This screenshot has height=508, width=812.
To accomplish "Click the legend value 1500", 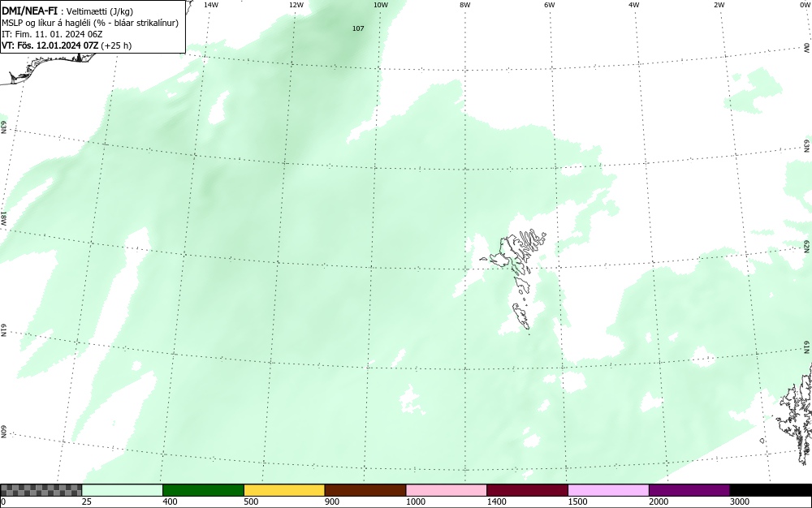I will [x=577, y=502].
